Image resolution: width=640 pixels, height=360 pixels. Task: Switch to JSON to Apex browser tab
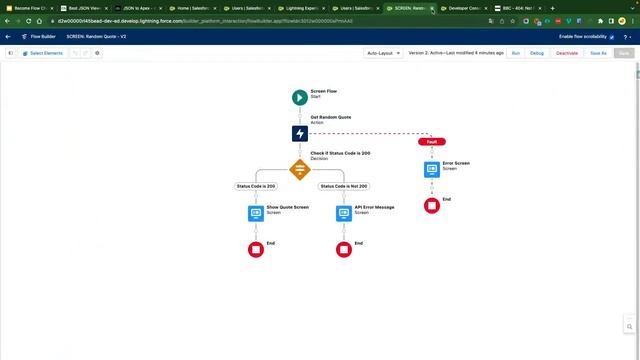point(138,8)
